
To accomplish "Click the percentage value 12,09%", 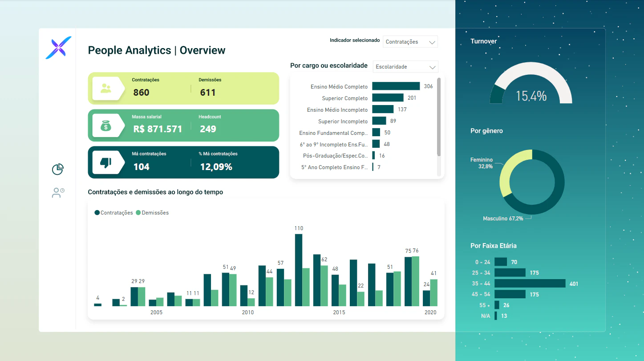I will [216, 167].
